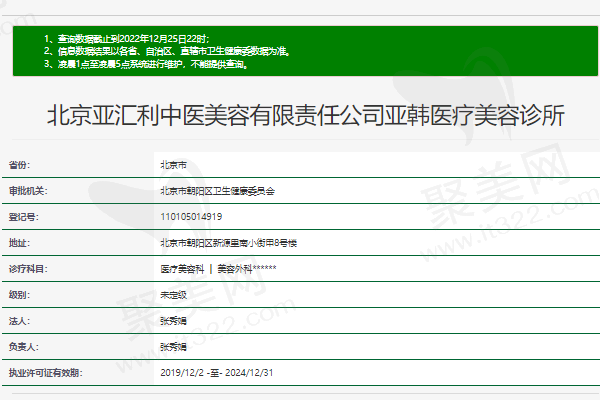Click the notice line about 卫生健康委数据为准

(x=167, y=51)
